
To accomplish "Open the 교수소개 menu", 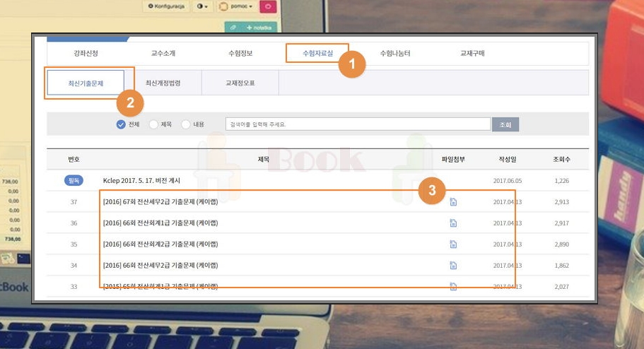I will coord(163,54).
